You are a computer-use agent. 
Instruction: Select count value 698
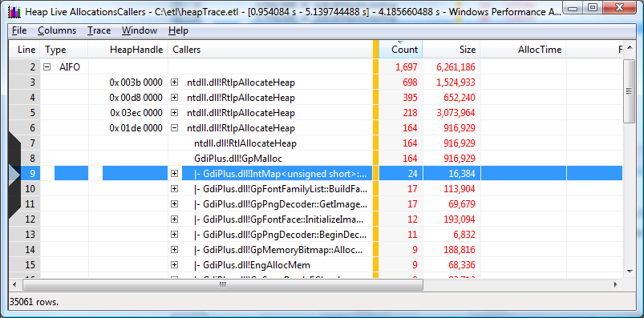coord(410,83)
